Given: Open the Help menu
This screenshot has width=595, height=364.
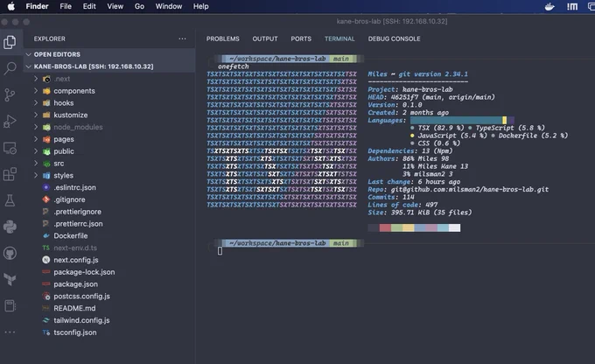Looking at the screenshot, I should coord(200,6).
